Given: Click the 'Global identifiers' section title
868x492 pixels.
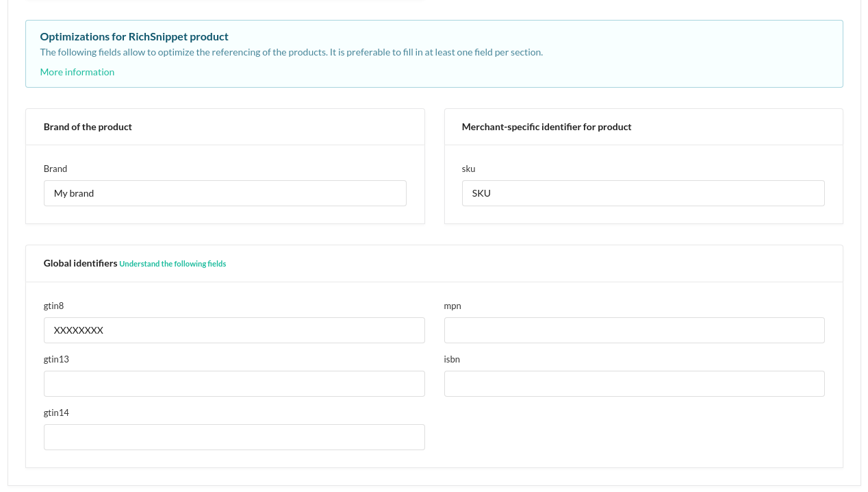Looking at the screenshot, I should (80, 263).
